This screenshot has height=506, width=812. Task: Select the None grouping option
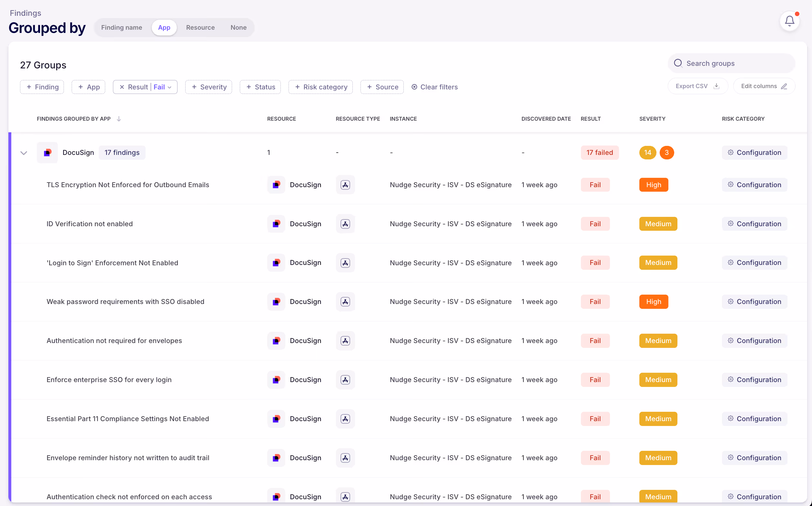(x=238, y=27)
